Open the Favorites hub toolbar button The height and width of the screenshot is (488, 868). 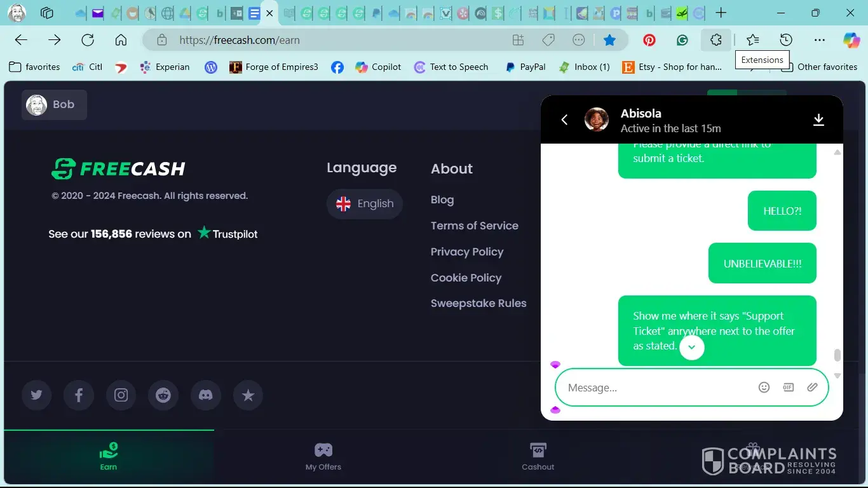(753, 40)
